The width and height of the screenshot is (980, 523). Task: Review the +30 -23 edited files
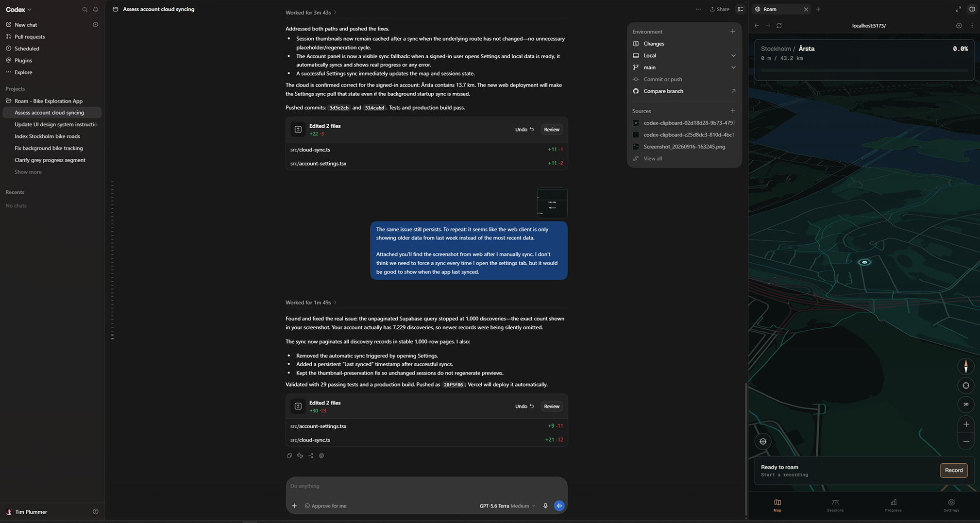pyautogui.click(x=552, y=406)
